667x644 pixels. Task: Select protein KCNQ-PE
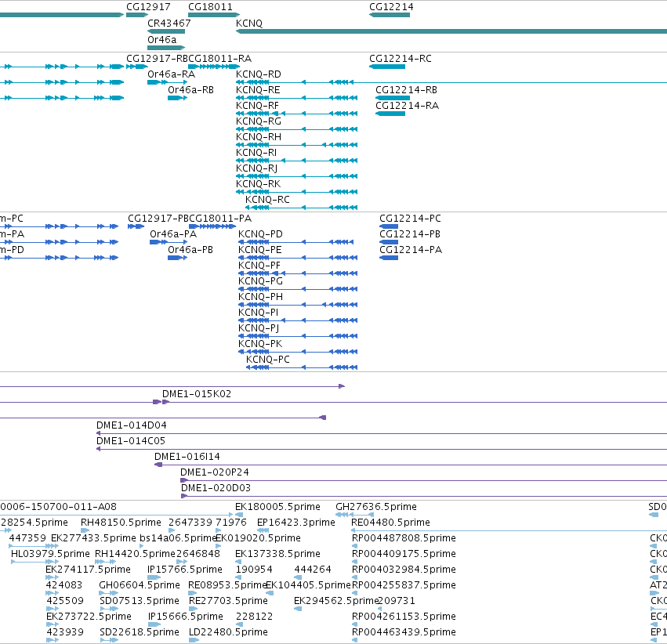[298, 258]
